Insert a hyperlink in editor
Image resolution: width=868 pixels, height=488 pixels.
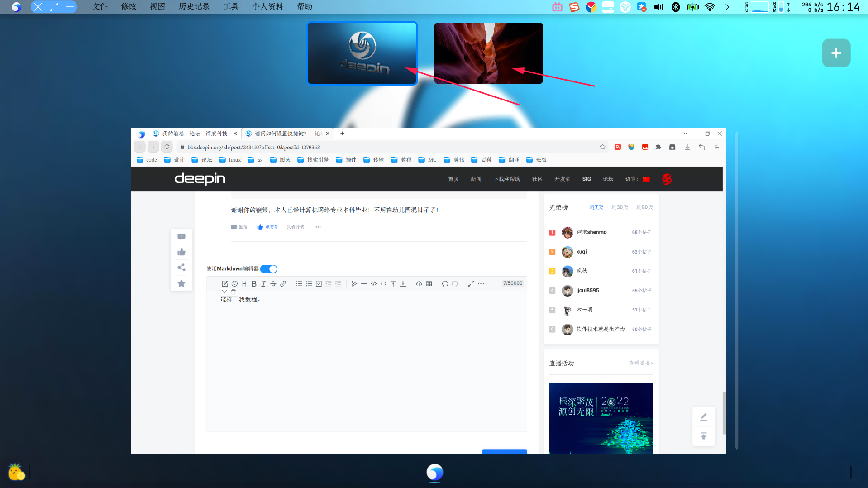tap(283, 284)
